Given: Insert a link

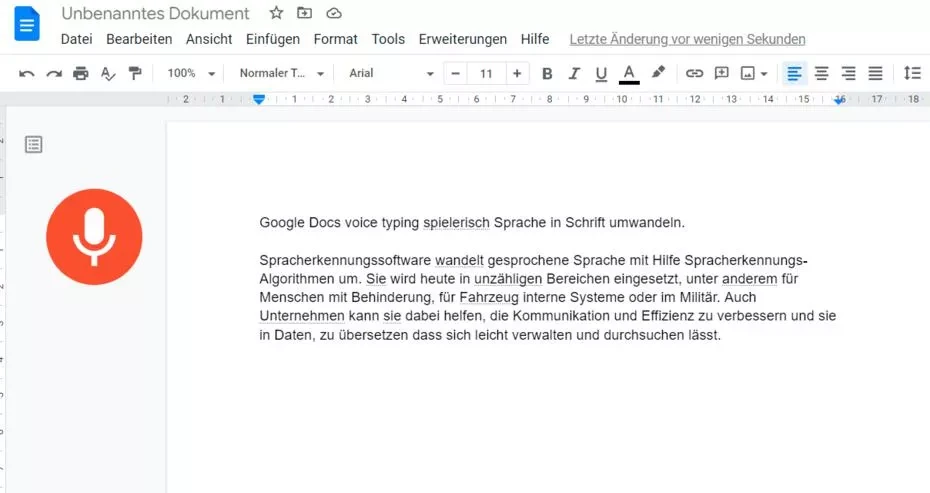Looking at the screenshot, I should [x=694, y=74].
